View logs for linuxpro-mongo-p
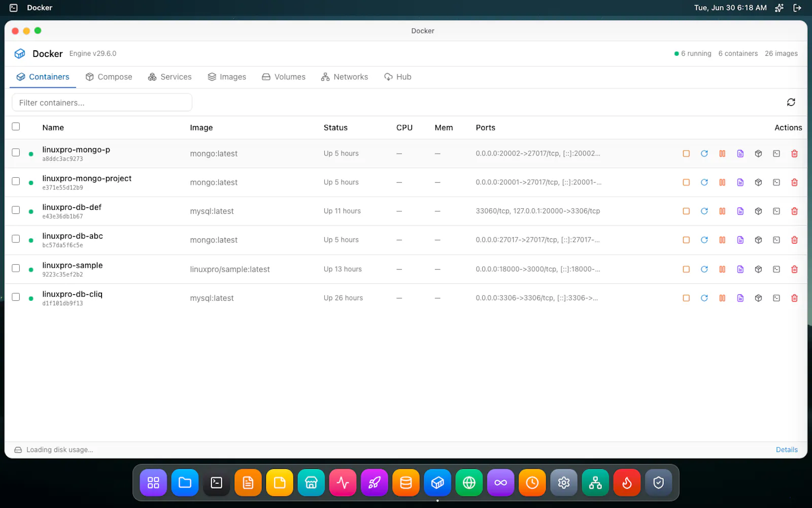The height and width of the screenshot is (508, 812). tap(740, 153)
